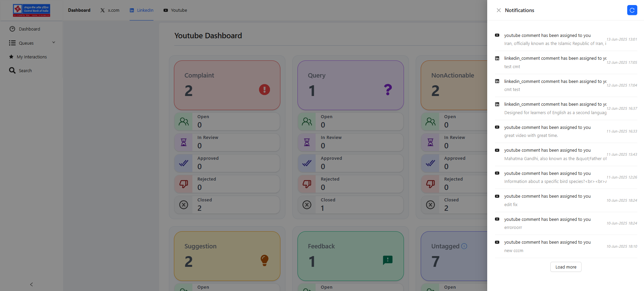This screenshot has width=644, height=291.
Task: Open the 'Designed for learners' linkedin notification
Action: pos(566,108)
